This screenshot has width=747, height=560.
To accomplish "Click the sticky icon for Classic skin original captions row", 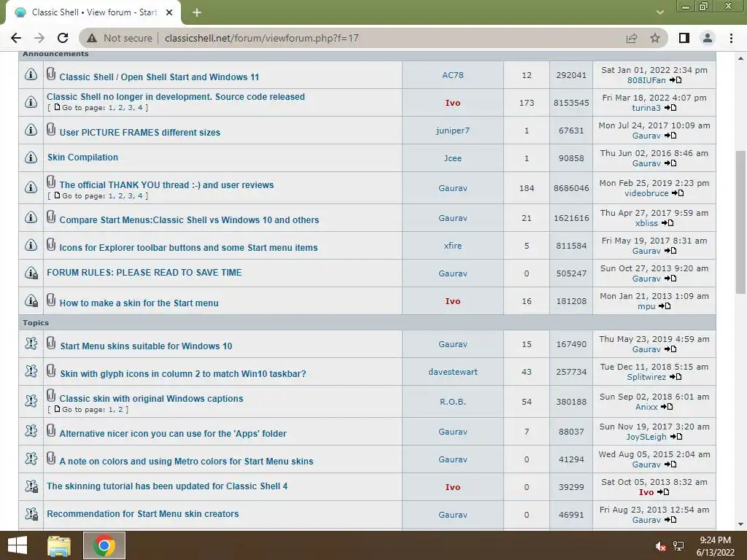I will [31, 401].
